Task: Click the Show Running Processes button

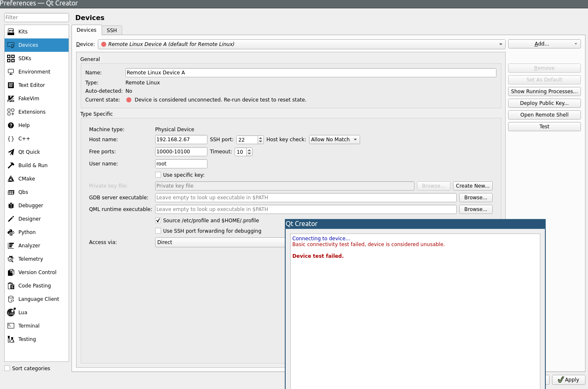Action: [544, 92]
